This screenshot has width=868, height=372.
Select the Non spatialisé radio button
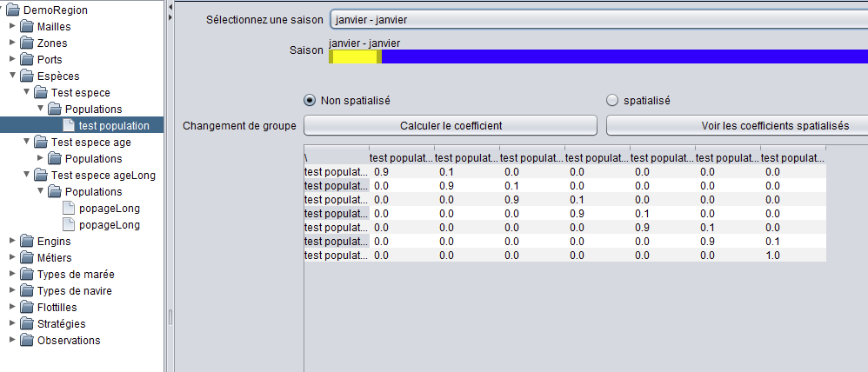(x=310, y=101)
